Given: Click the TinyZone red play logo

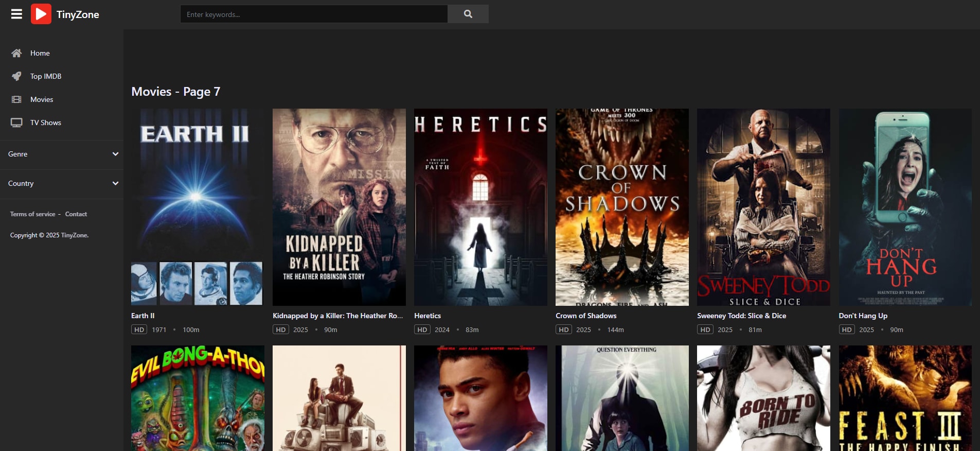Looking at the screenshot, I should 41,14.
